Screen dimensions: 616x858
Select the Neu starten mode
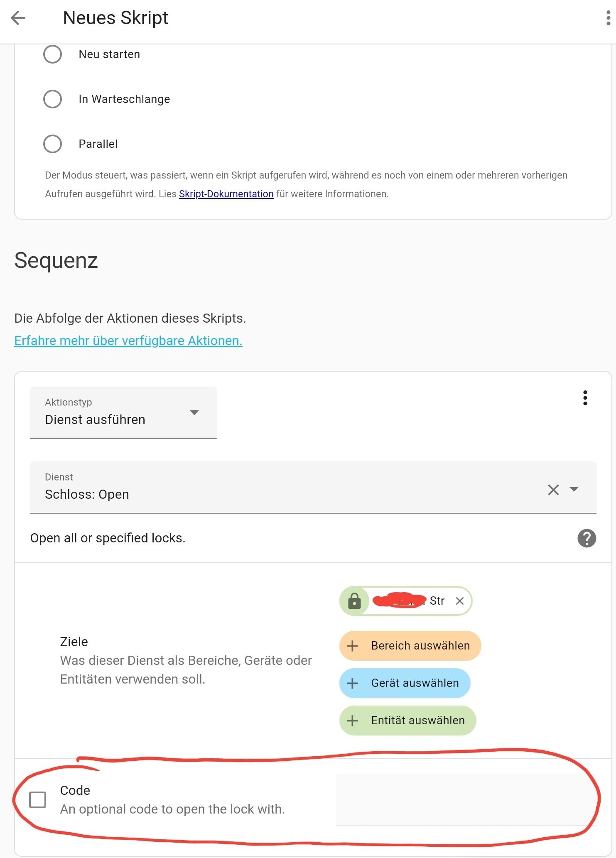pos(53,54)
